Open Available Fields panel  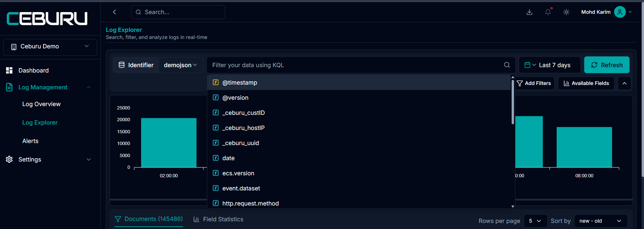click(x=586, y=83)
